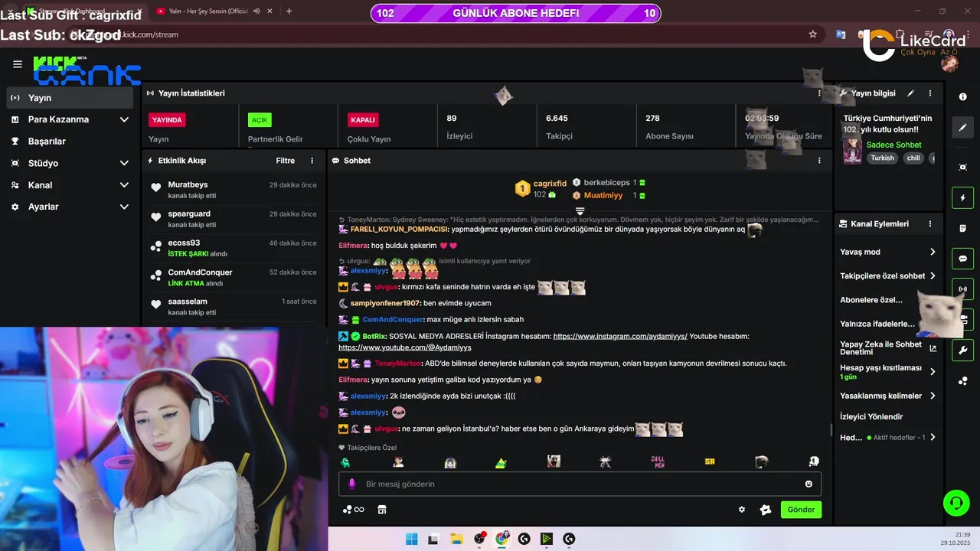Click the Sadece Sohbet category link
Screen dimensions: 980x551
pos(893,145)
